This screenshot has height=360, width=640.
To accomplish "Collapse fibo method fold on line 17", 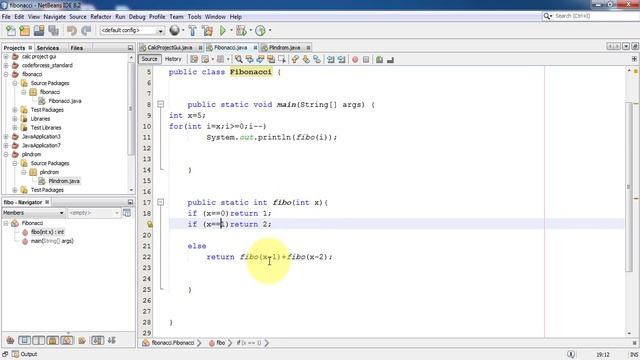I will (x=161, y=202).
